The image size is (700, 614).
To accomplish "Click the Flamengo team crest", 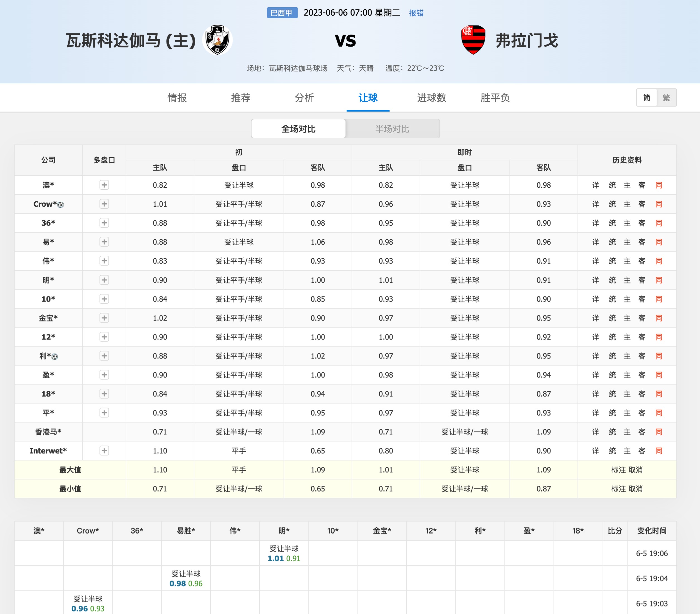I will pyautogui.click(x=473, y=40).
